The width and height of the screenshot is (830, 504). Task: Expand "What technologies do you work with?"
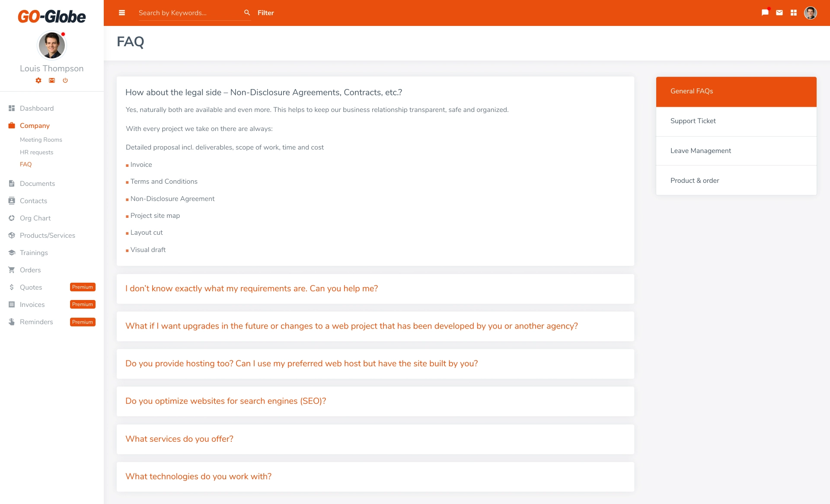pos(198,476)
